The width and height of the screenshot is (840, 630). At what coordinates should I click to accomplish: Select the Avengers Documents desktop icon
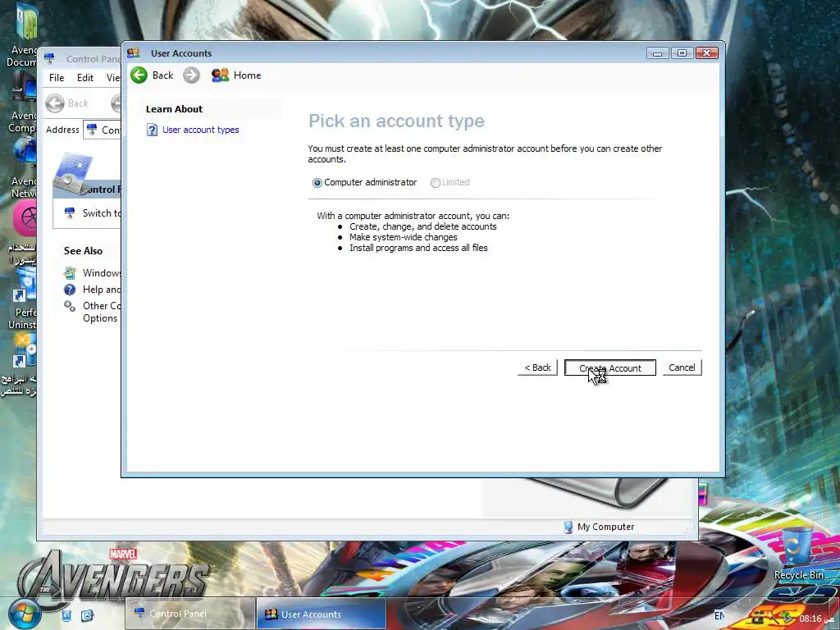pos(21,34)
